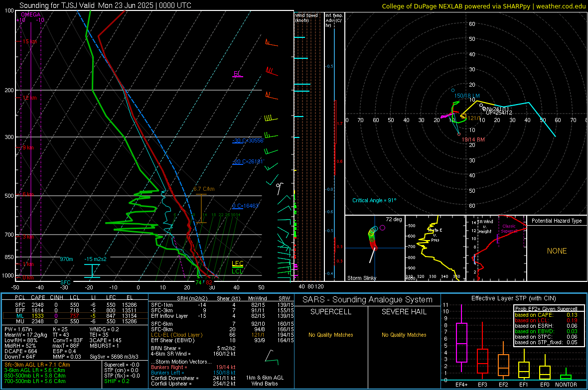Screen dimensions: 588x390
Task: Click the SARS - Sounding Analogue System heading
Action: point(368,300)
